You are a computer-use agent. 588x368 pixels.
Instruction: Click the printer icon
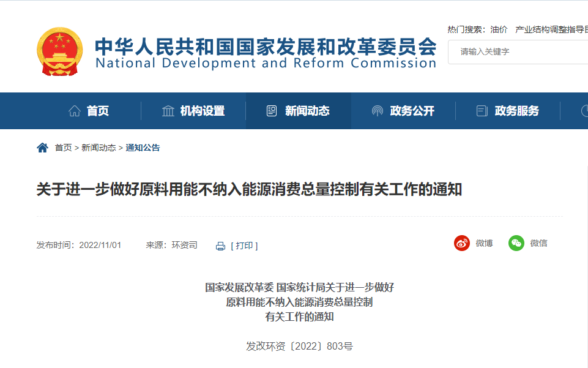[220, 246]
